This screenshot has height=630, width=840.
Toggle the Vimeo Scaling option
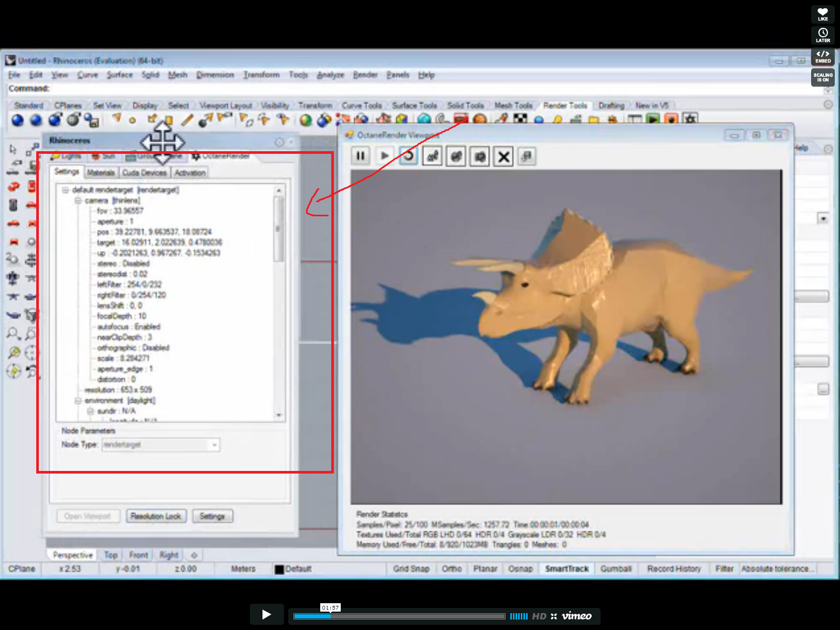823,77
